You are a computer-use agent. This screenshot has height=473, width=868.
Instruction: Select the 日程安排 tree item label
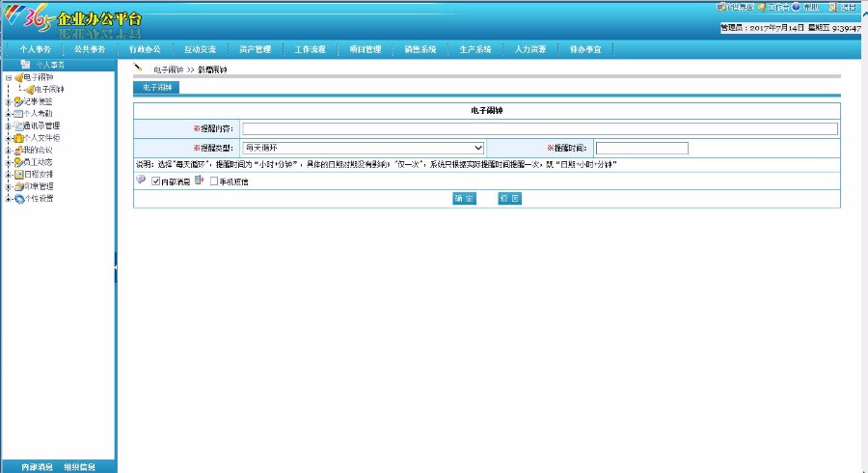click(x=39, y=175)
